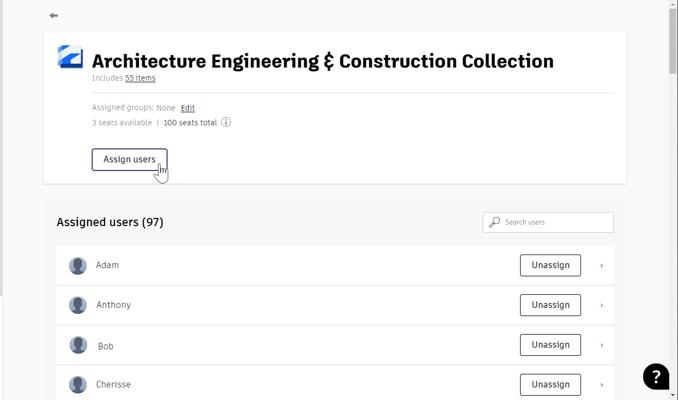
Task: Click the seats info icon
Action: coord(226,123)
